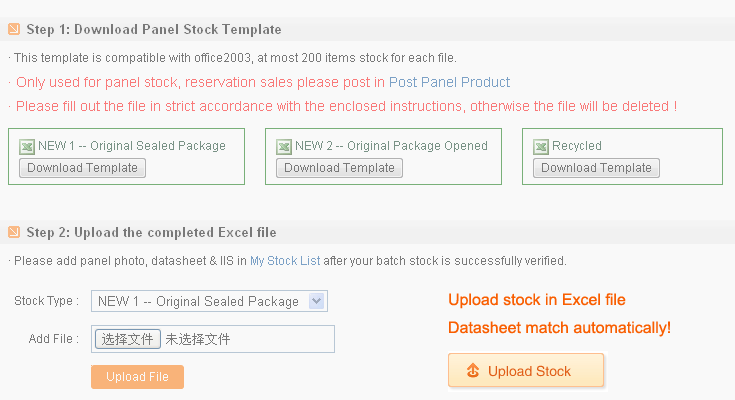Click the NEW 1 -- Original Sealed Package label

pos(132,146)
